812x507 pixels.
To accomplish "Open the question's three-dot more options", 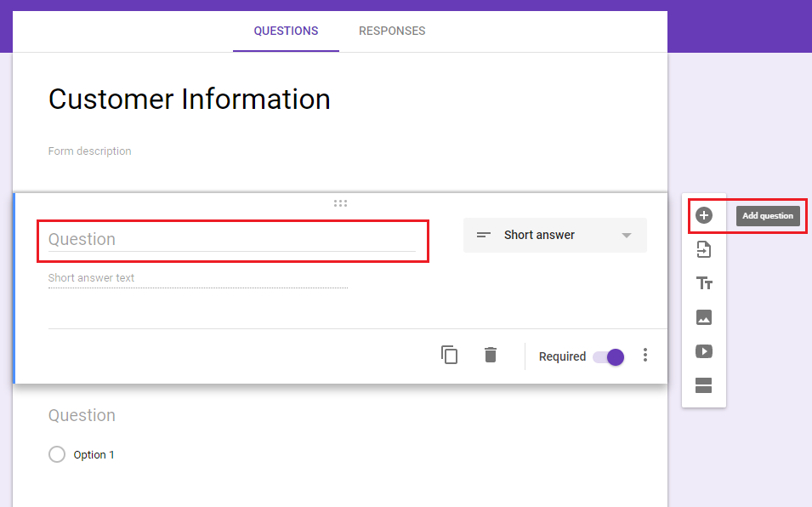I will point(645,355).
